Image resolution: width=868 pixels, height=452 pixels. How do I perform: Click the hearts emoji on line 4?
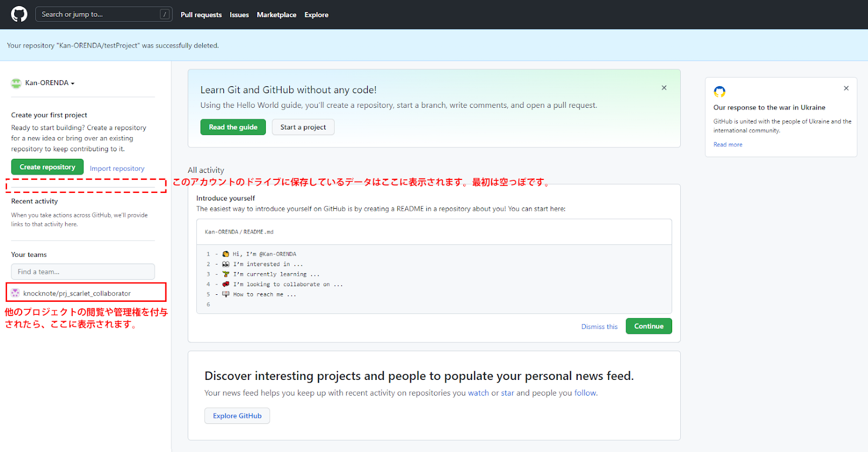[x=226, y=284]
